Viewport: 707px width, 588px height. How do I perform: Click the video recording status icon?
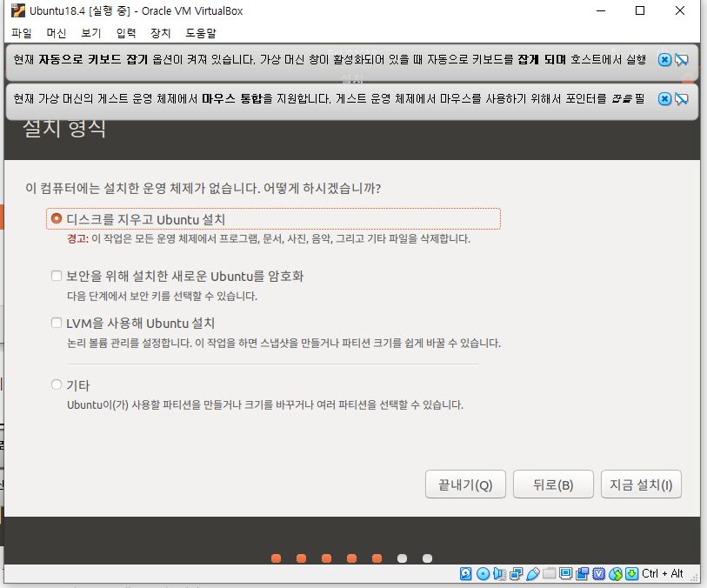tap(582, 573)
